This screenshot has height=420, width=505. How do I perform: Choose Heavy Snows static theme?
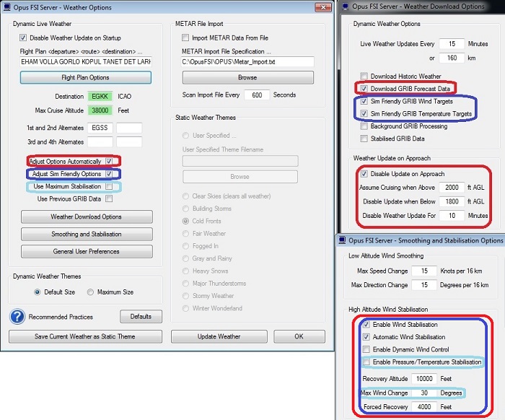coord(186,271)
